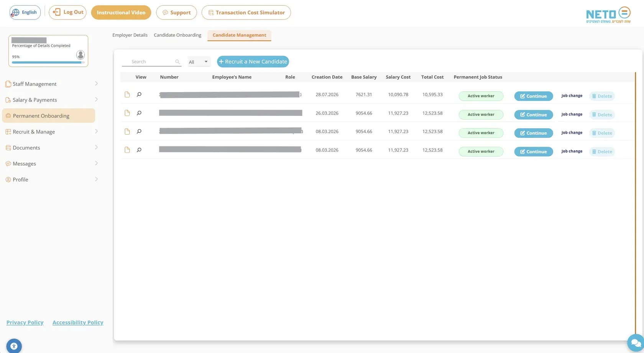Expand Documents chevron
Screen dimensions: 644x353
click(96, 147)
